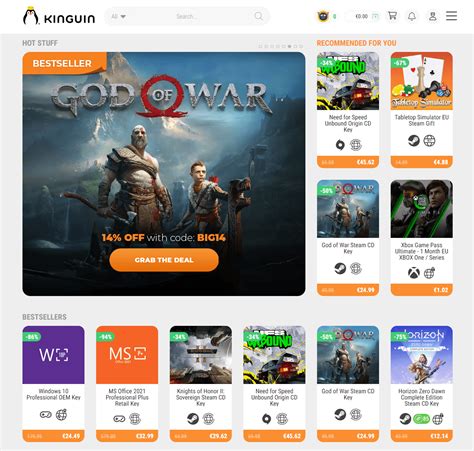Select the last carousel dot in Hot Stuff

(x=301, y=46)
